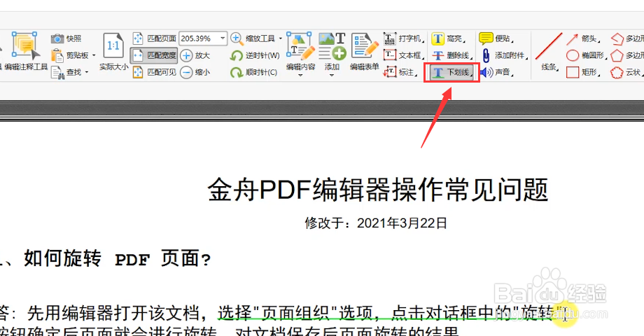644x336 pixels.
Task: Click the 放大 zoom in button
Action: [x=195, y=55]
